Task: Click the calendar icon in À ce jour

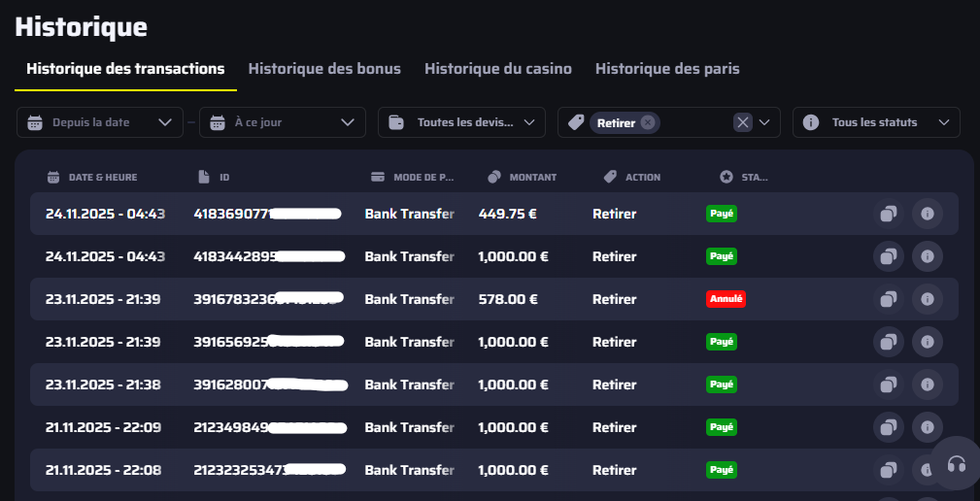Action: point(218,122)
